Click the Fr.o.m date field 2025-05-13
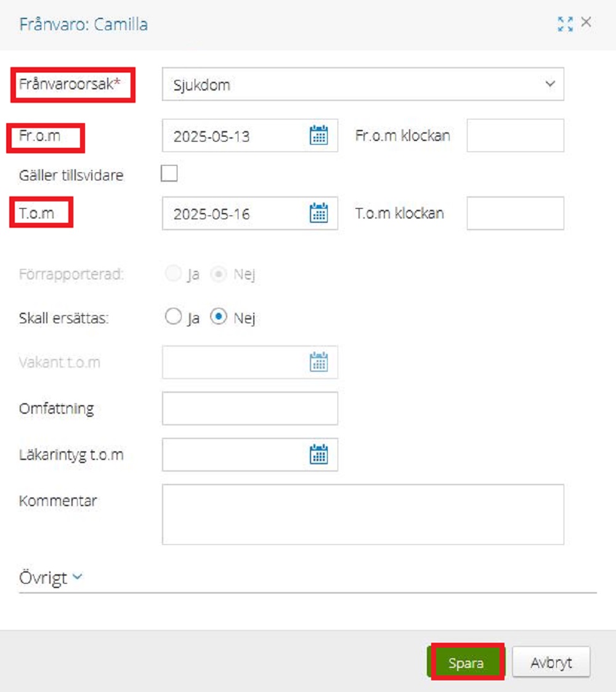 (x=234, y=135)
